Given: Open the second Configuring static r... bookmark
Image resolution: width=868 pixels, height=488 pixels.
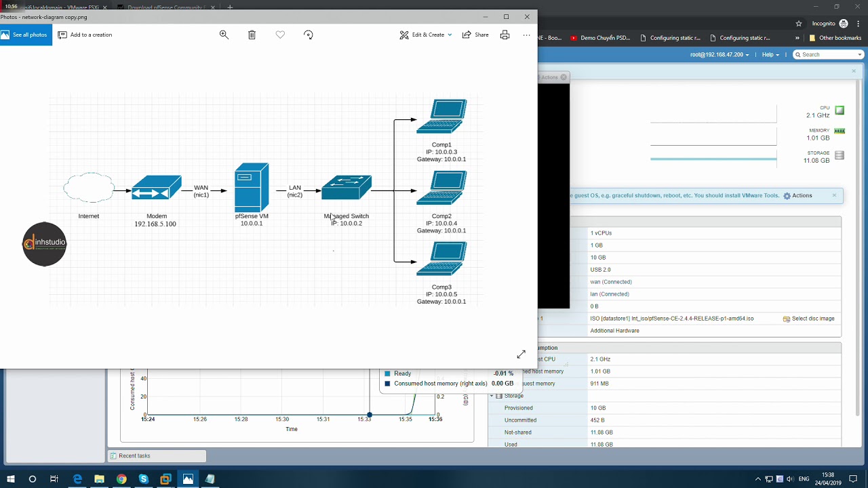Looking at the screenshot, I should tap(740, 38).
